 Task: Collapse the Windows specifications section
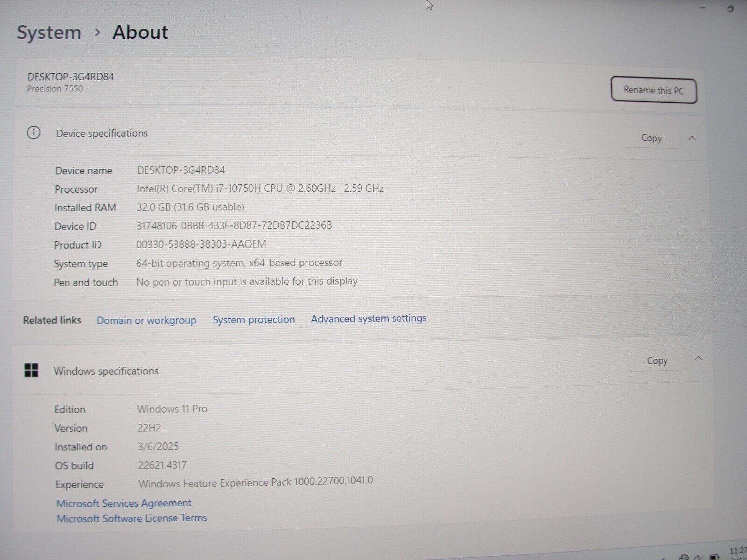tap(698, 358)
